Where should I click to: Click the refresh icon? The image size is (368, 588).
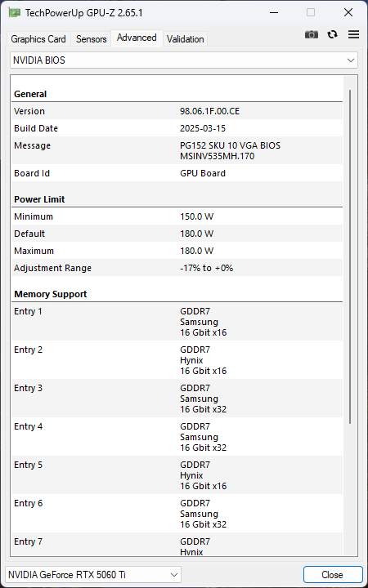coord(332,34)
